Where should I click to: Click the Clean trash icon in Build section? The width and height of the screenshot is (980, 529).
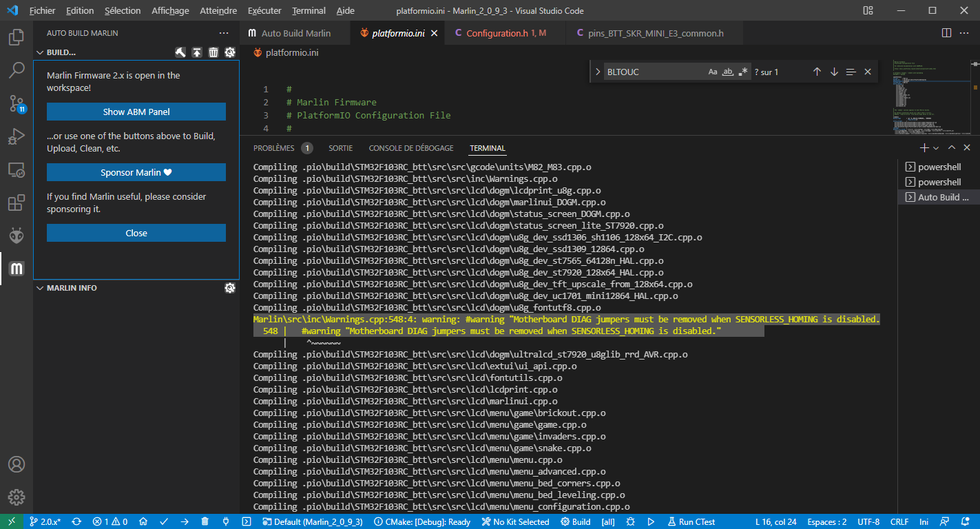coord(213,52)
